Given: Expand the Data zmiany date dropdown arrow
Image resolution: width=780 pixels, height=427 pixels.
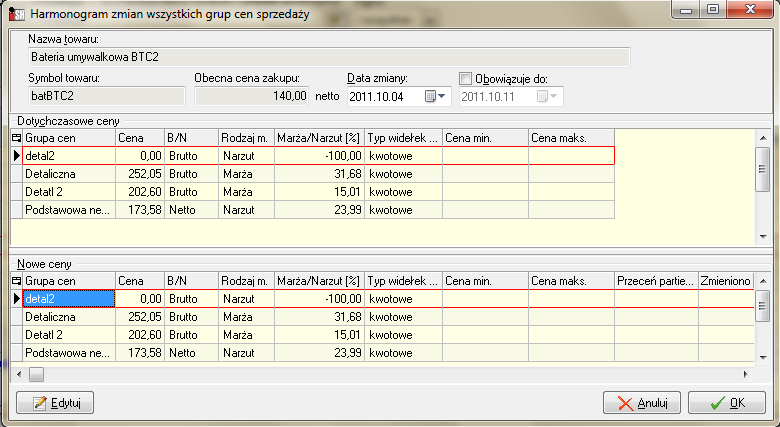Looking at the screenshot, I should point(442,96).
